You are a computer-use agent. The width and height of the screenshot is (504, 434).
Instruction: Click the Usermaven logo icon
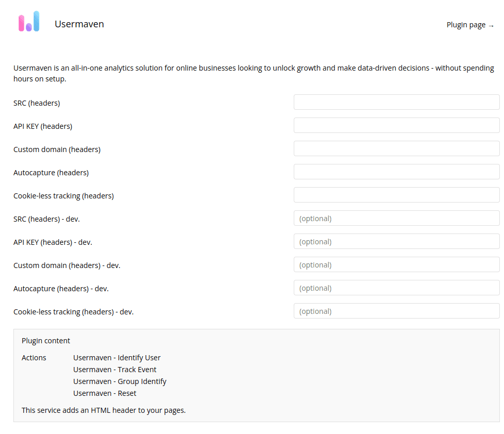point(29,22)
